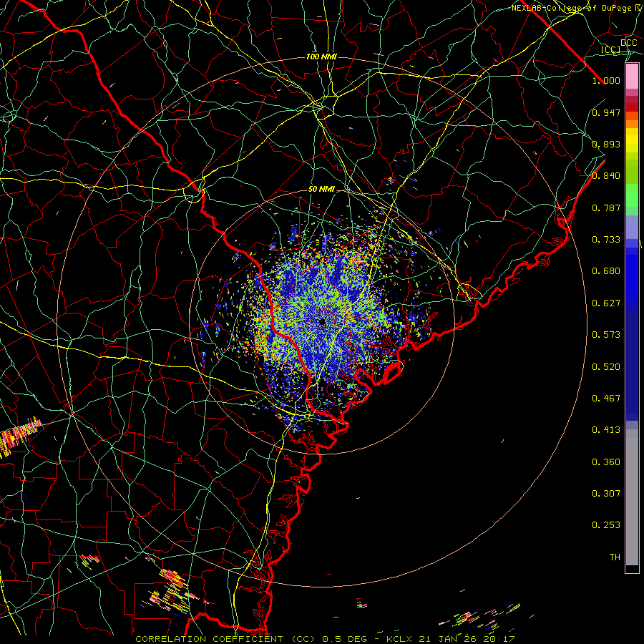Screen dimensions: 644x644
Task: Click the 0.5 DEG elevation text in the caption
Action: pyautogui.click(x=344, y=639)
